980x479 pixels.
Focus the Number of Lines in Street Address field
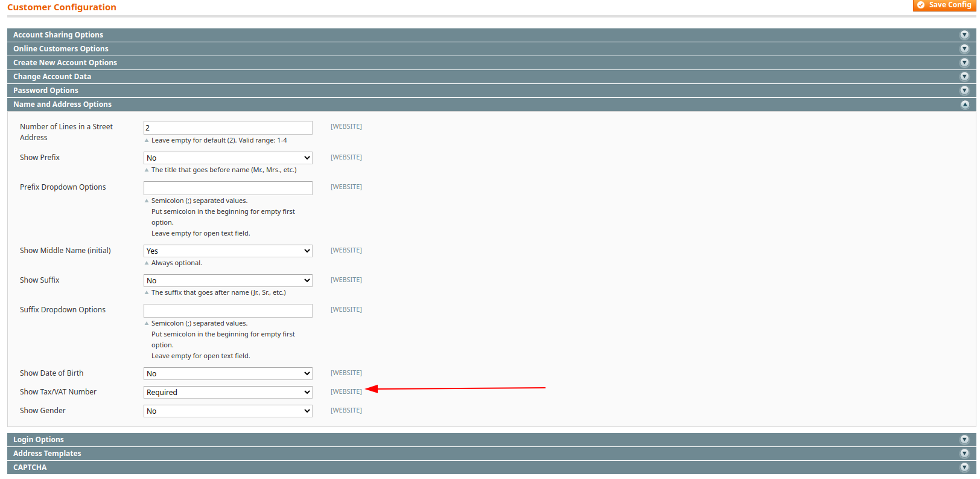click(x=228, y=127)
